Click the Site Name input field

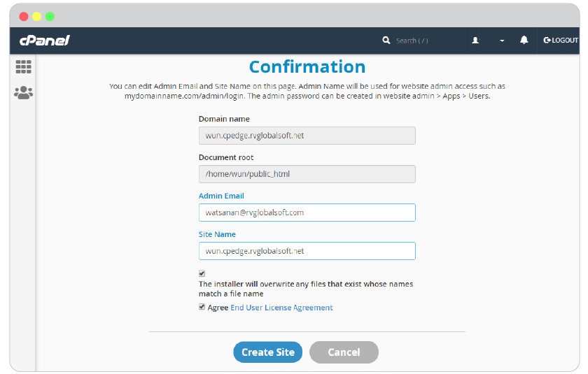(x=307, y=251)
